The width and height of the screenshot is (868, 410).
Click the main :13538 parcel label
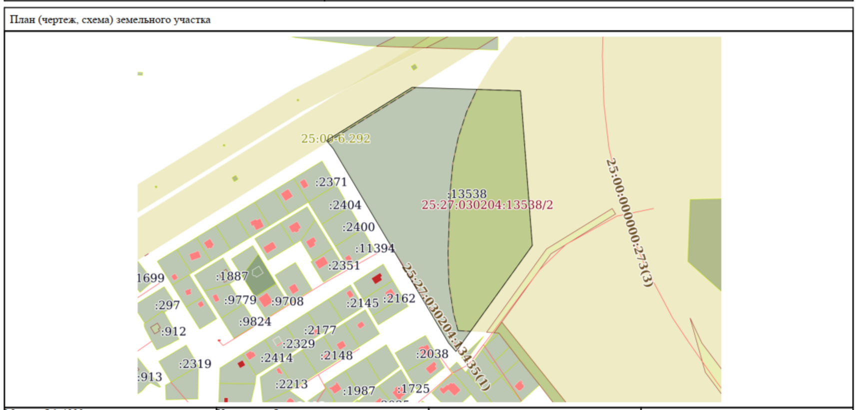pos(467,194)
